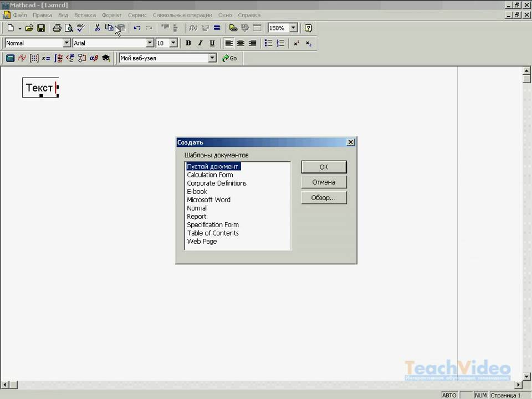Image resolution: width=532 pixels, height=399 pixels.
Task: Open Print Preview icon
Action: point(69,28)
